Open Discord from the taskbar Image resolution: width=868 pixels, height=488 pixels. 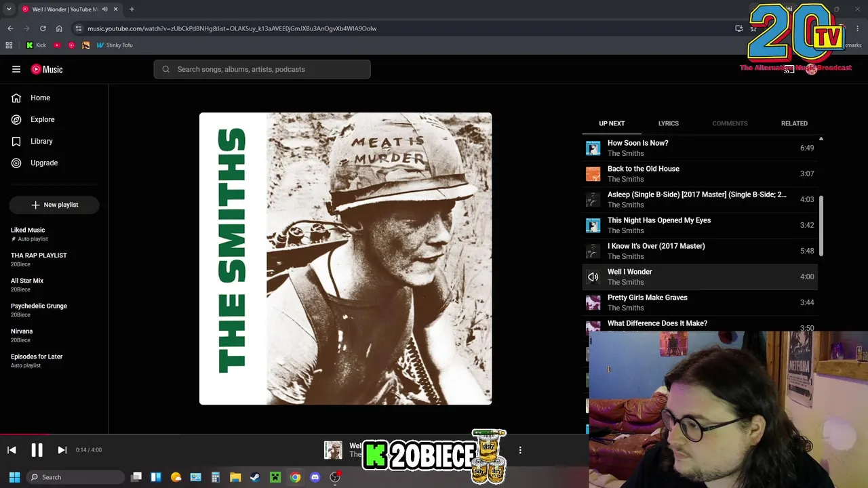315,477
